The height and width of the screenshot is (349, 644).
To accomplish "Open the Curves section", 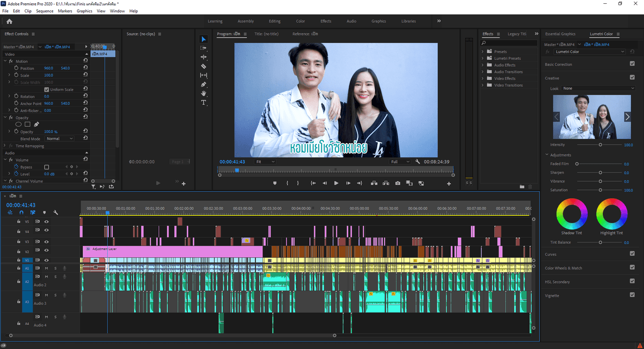I will (x=551, y=254).
